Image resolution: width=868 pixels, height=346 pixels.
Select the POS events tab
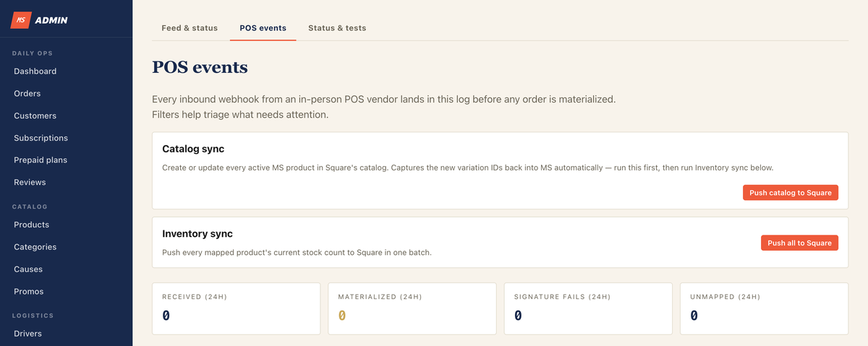[263, 28]
